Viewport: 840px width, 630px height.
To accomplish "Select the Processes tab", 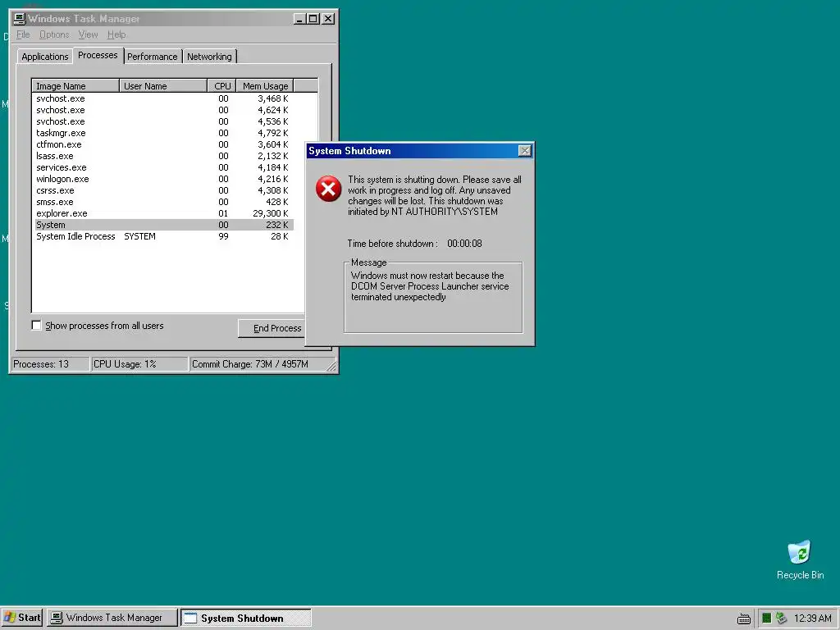I will coord(98,55).
